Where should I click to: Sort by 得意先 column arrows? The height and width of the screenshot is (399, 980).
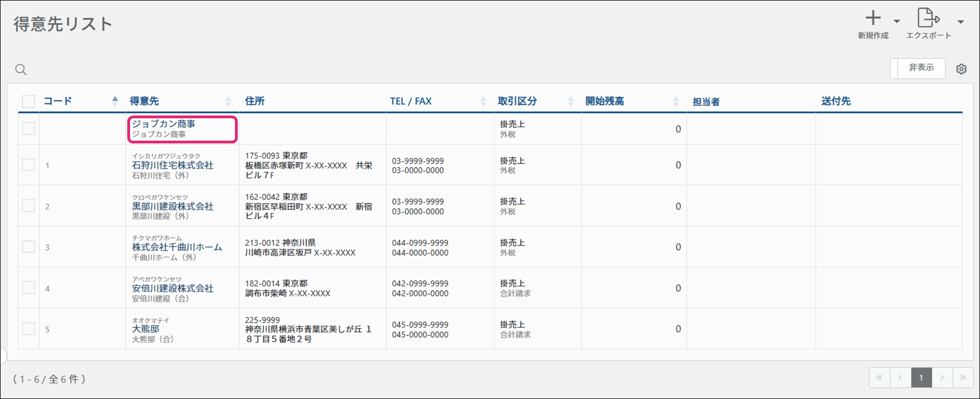[x=228, y=101]
